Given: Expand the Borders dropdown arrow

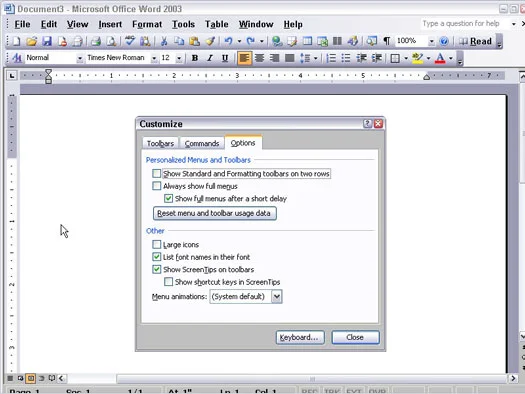Looking at the screenshot, I should pyautogui.click(x=406, y=58).
